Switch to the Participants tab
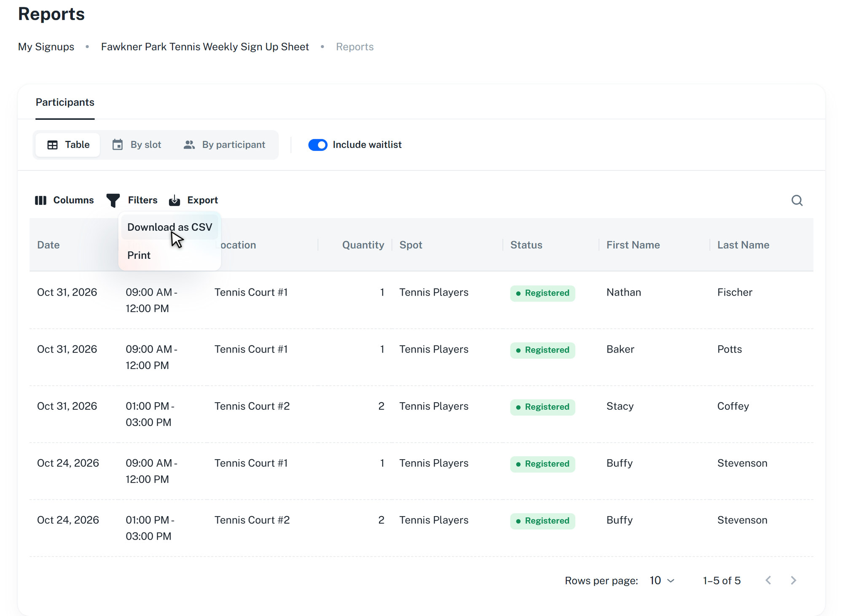Image resolution: width=843 pixels, height=616 pixels. [65, 102]
